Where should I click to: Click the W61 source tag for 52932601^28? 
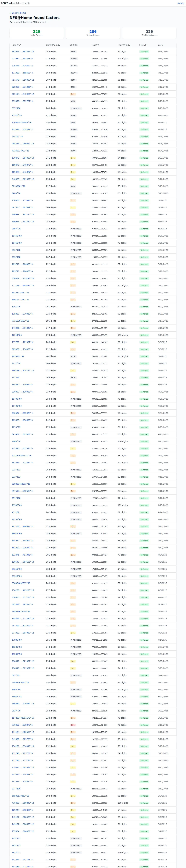73,186
